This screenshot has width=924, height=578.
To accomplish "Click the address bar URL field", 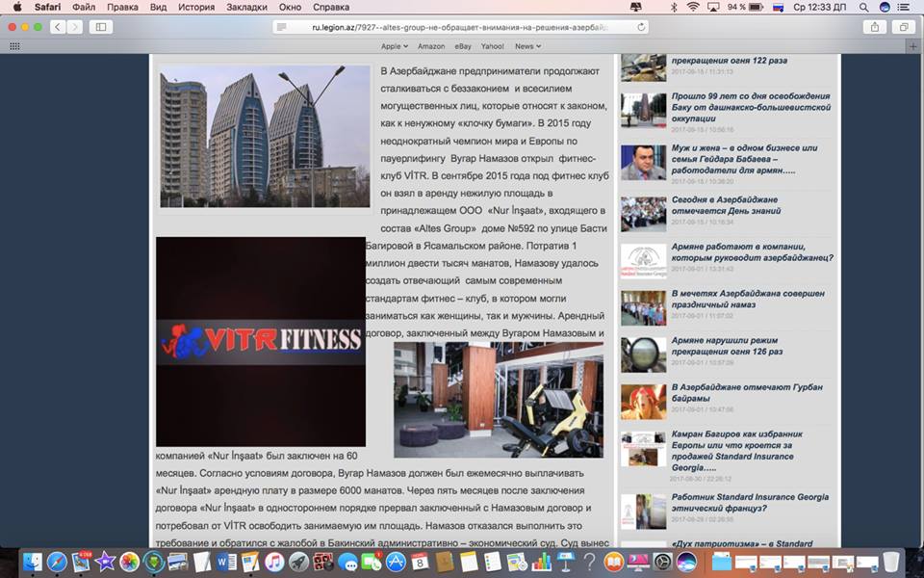I will [460, 27].
